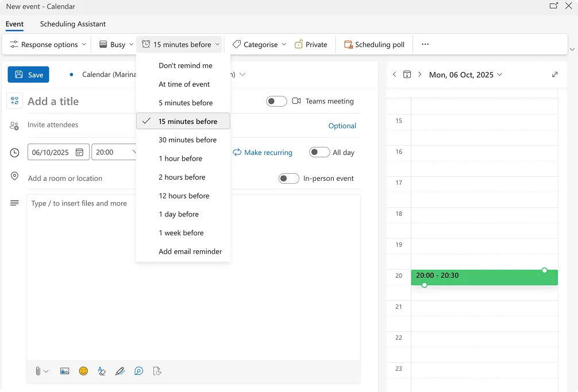Open the emoji picker
Screen dimensions: 578x392
coord(83,371)
